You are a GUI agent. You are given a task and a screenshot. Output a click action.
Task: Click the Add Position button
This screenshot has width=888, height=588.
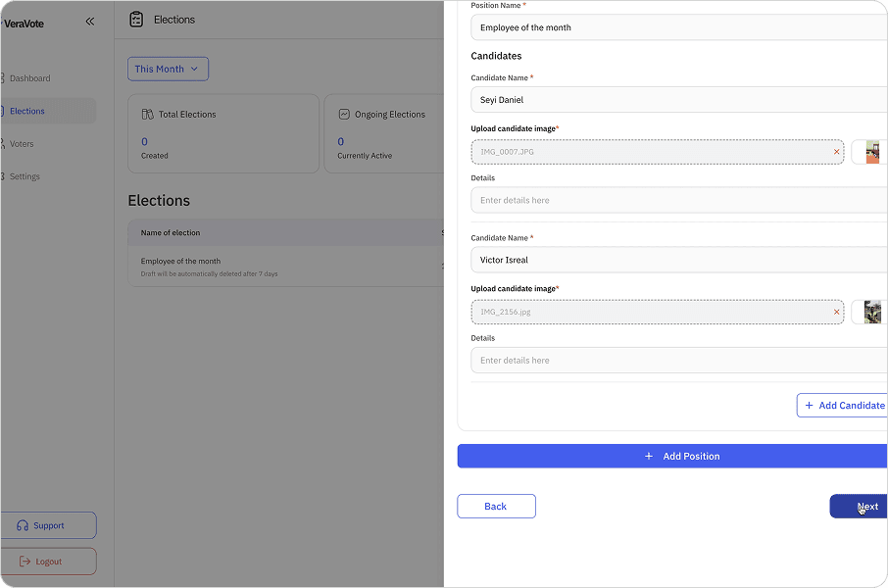pos(676,456)
